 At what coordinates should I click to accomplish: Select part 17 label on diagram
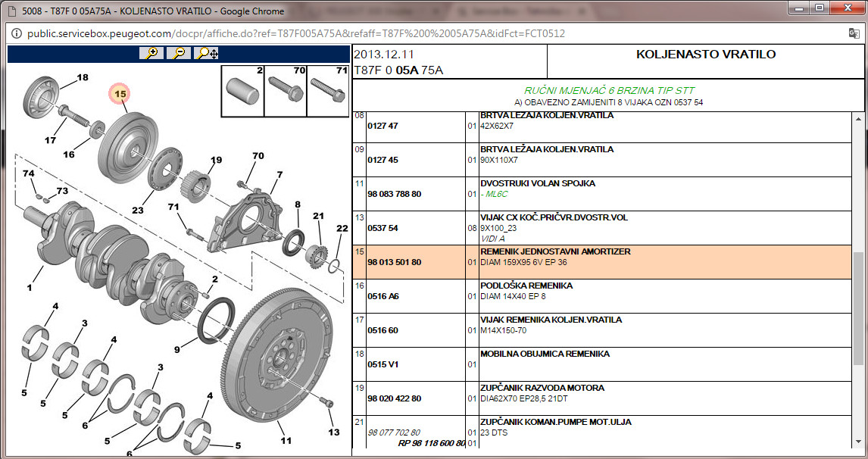51,140
